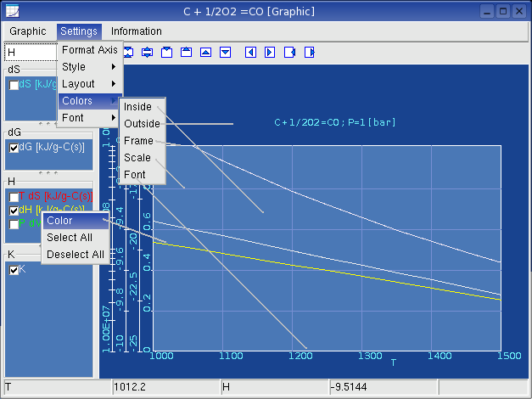Image resolution: width=532 pixels, height=399 pixels.
Task: Pick Inside from the Colors submenu
Action: 137,107
